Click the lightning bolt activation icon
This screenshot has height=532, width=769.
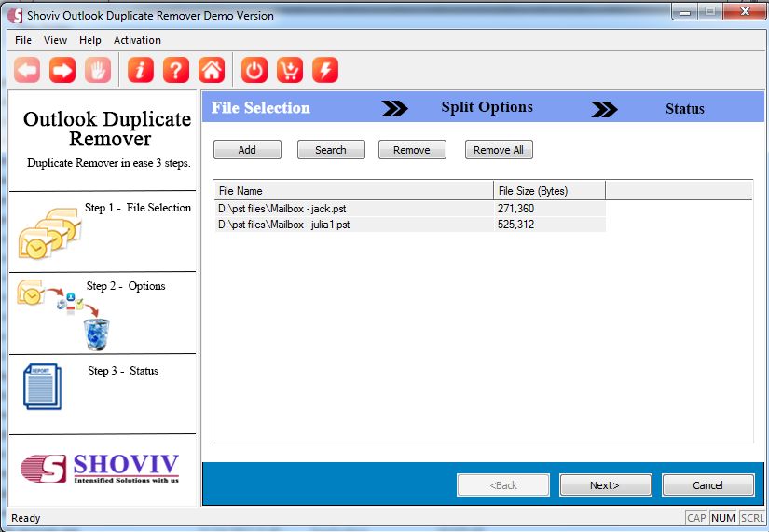(x=325, y=70)
